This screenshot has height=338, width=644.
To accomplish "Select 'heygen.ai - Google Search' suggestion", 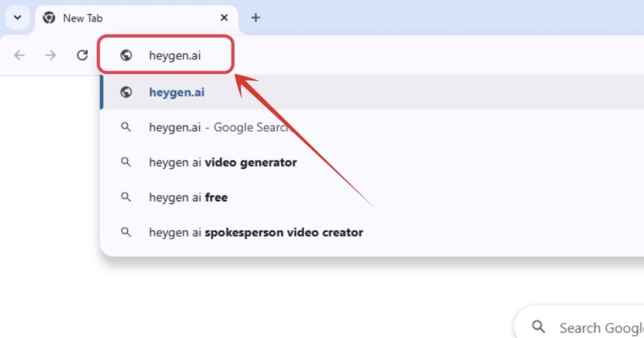I will pyautogui.click(x=218, y=128).
